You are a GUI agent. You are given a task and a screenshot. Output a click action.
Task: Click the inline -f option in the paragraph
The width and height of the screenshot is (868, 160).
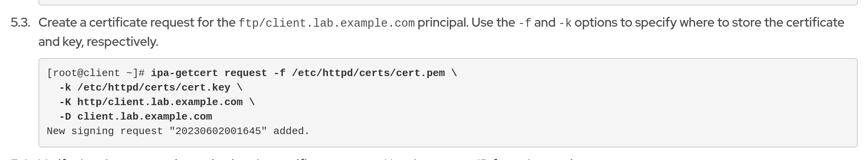(525, 23)
